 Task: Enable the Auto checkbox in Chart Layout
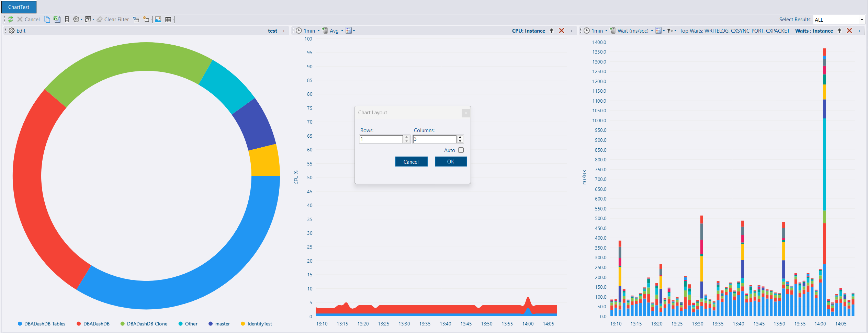pyautogui.click(x=461, y=150)
